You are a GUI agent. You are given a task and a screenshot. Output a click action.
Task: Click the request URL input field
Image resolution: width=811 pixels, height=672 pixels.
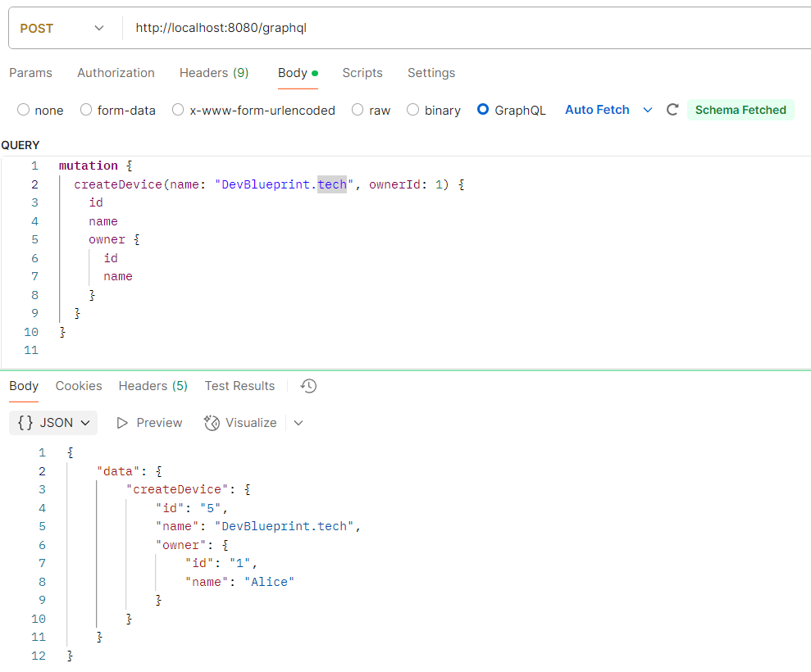pyautogui.click(x=459, y=28)
